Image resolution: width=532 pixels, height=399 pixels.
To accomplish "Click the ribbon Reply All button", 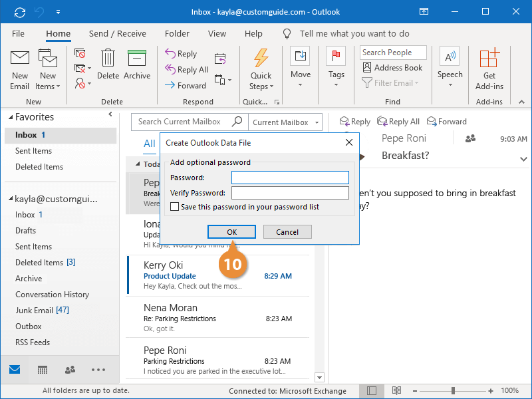I will point(187,70).
